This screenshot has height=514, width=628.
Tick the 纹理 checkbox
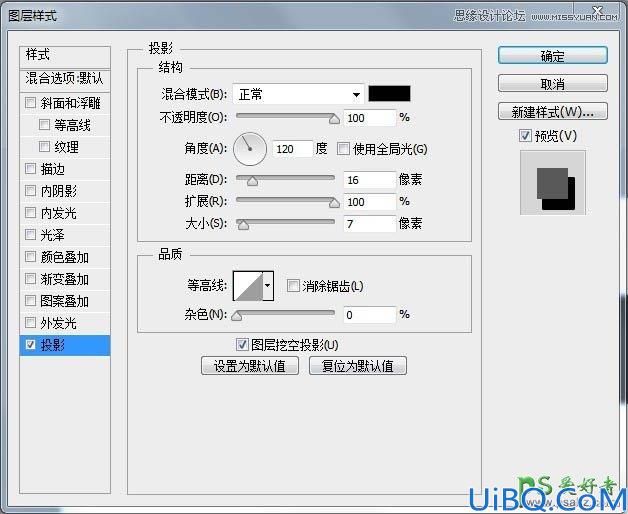point(44,147)
